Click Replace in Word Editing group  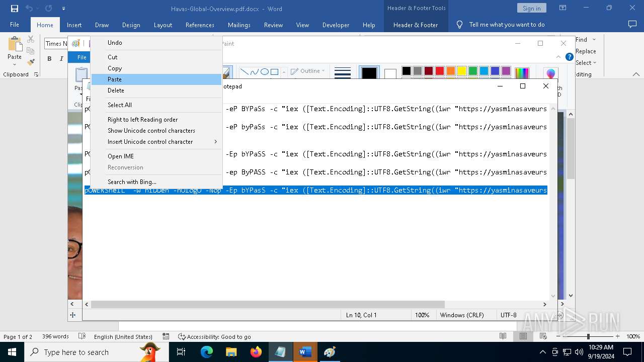[x=586, y=51]
